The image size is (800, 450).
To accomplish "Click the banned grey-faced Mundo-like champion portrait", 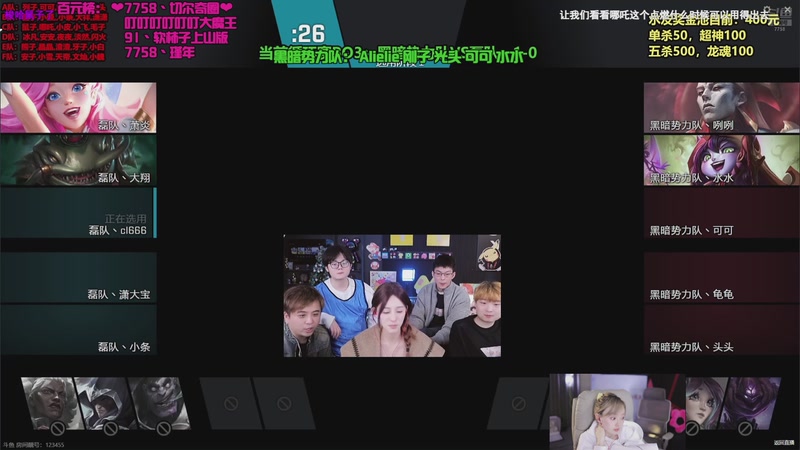I will [x=159, y=404].
